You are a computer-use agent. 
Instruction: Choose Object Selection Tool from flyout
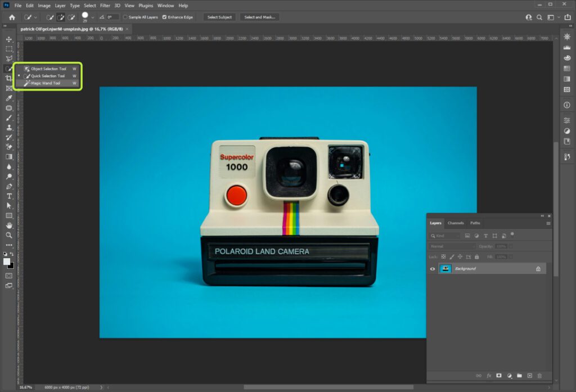pos(48,69)
